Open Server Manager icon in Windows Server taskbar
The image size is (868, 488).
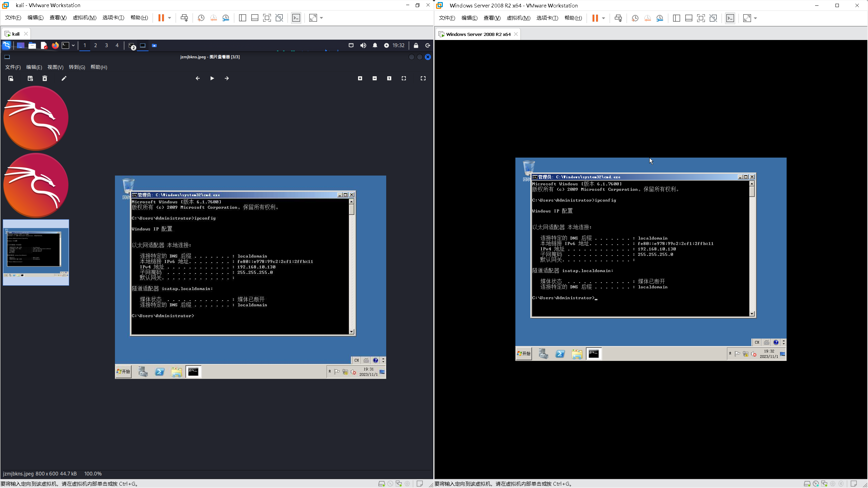(x=543, y=354)
